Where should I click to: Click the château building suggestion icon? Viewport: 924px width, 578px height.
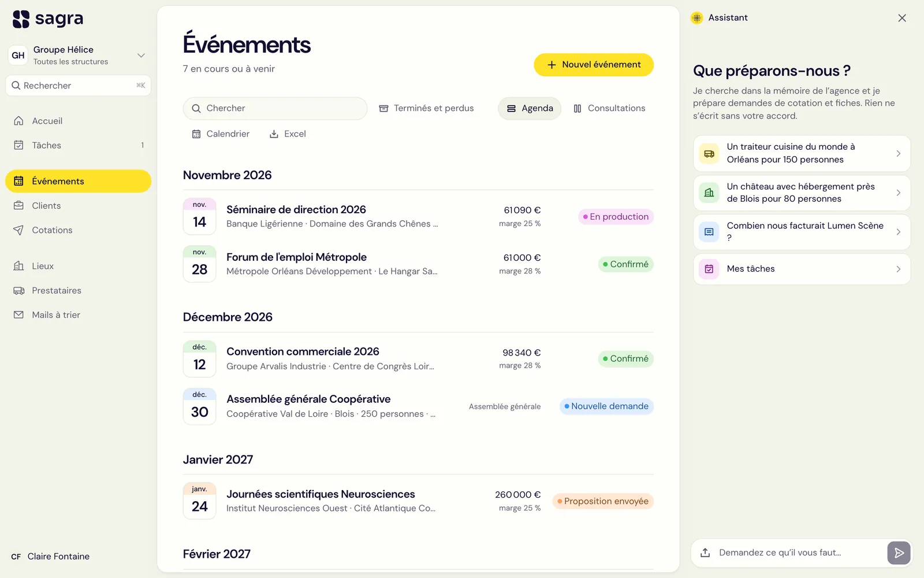[709, 193]
